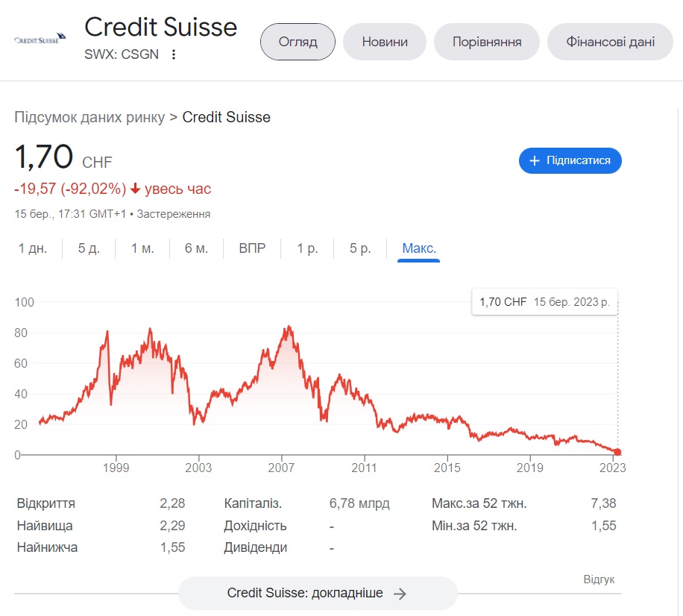
Task: Switch to the Новини tab
Action: point(385,42)
